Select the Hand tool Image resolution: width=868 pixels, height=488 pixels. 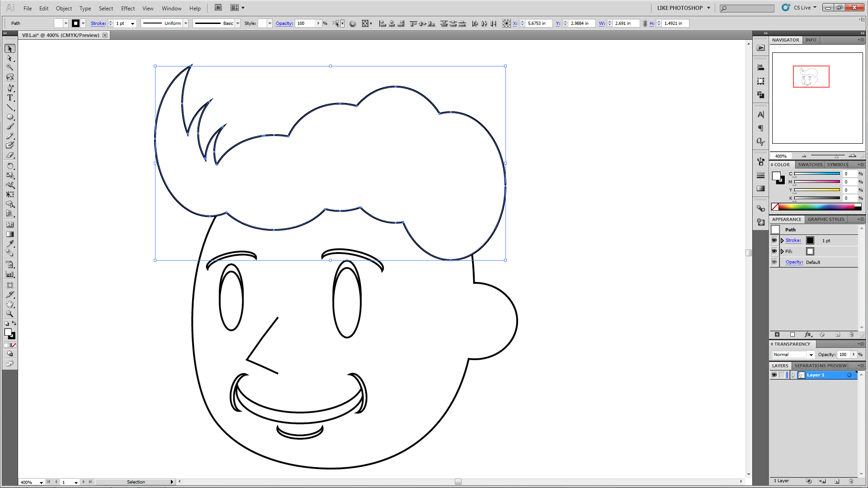(x=10, y=304)
